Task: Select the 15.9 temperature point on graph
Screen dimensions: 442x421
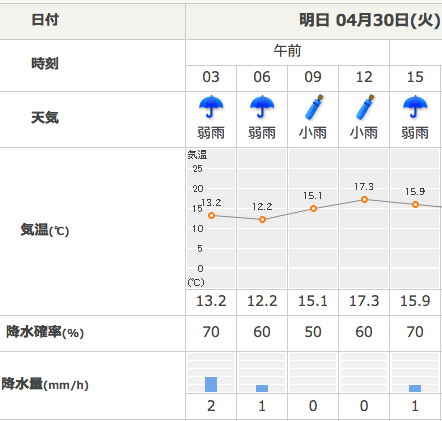Action: [x=415, y=205]
